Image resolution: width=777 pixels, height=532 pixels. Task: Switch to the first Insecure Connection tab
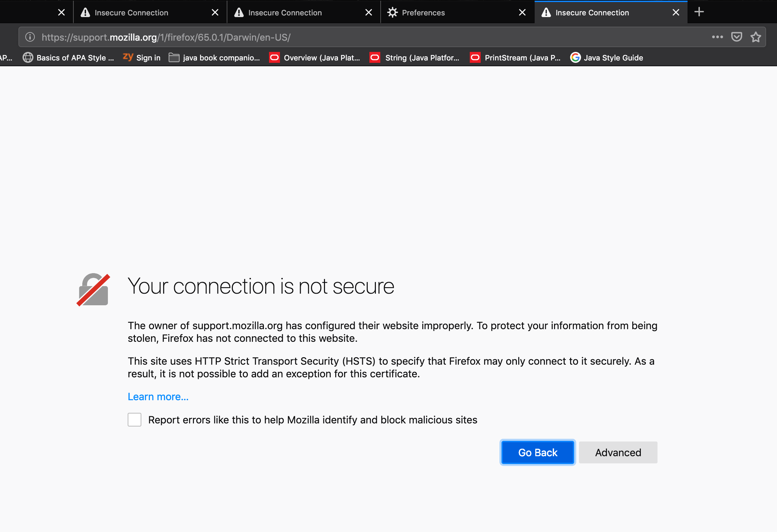(150, 13)
